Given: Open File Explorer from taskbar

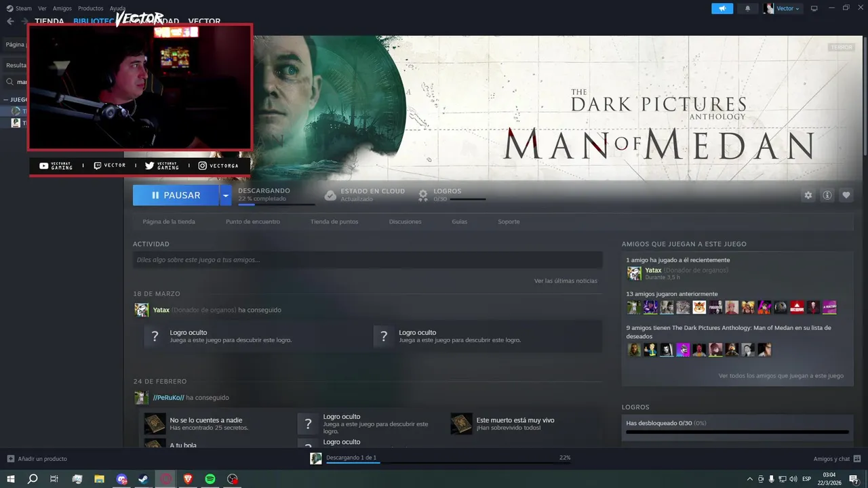Looking at the screenshot, I should [x=99, y=479].
